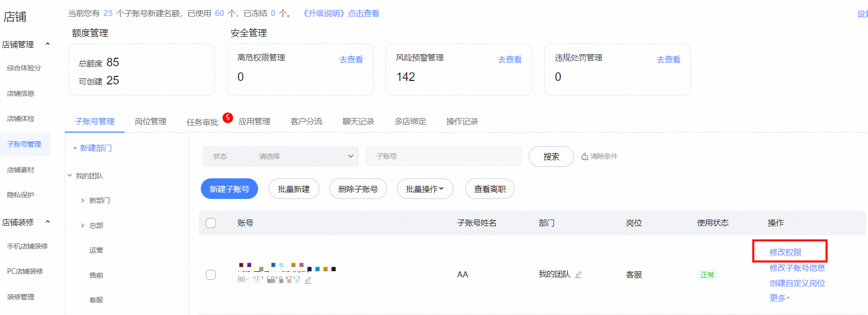Open the 客户分流 tab

306,122
